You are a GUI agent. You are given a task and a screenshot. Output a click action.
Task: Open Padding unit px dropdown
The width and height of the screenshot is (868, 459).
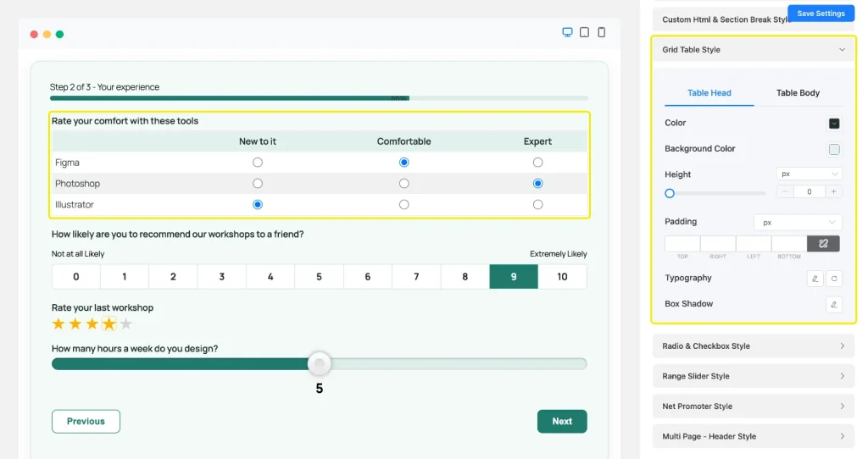coord(798,223)
